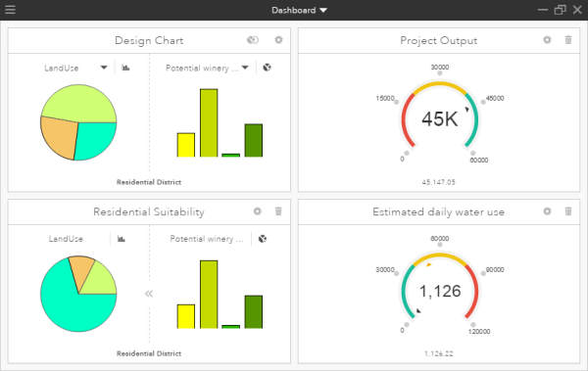Screen dimensions: 588x371
Task: Open the Dashboard title dropdown
Action: point(299,10)
